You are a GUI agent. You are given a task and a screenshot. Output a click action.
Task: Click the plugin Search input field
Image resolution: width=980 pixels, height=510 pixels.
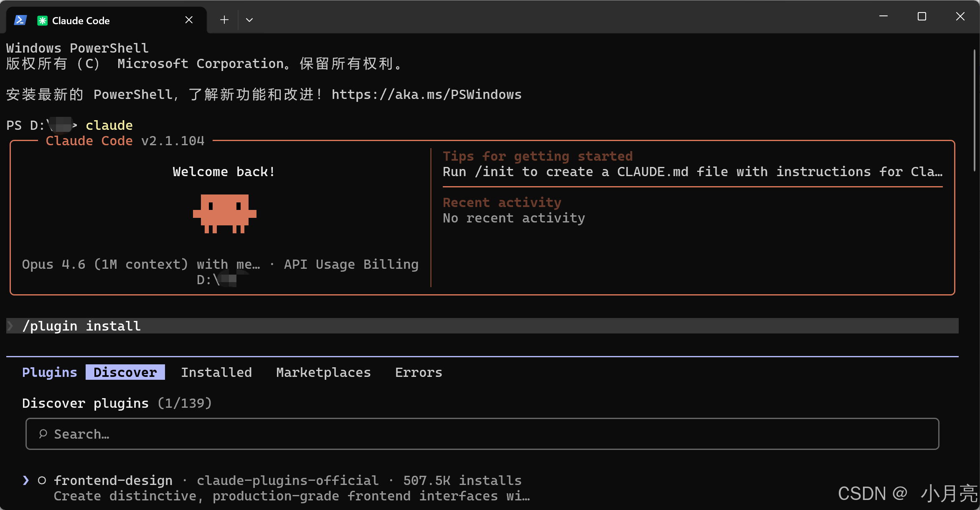tap(482, 434)
